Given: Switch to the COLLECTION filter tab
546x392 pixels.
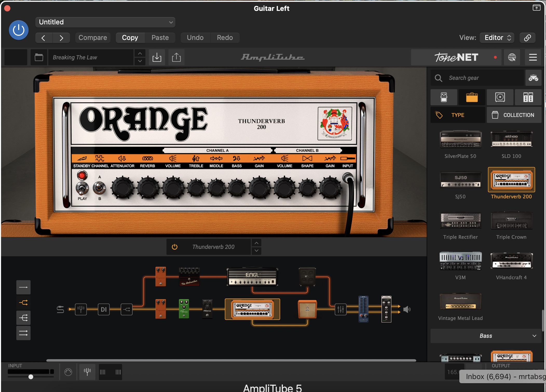Looking at the screenshot, I should tap(514, 115).
